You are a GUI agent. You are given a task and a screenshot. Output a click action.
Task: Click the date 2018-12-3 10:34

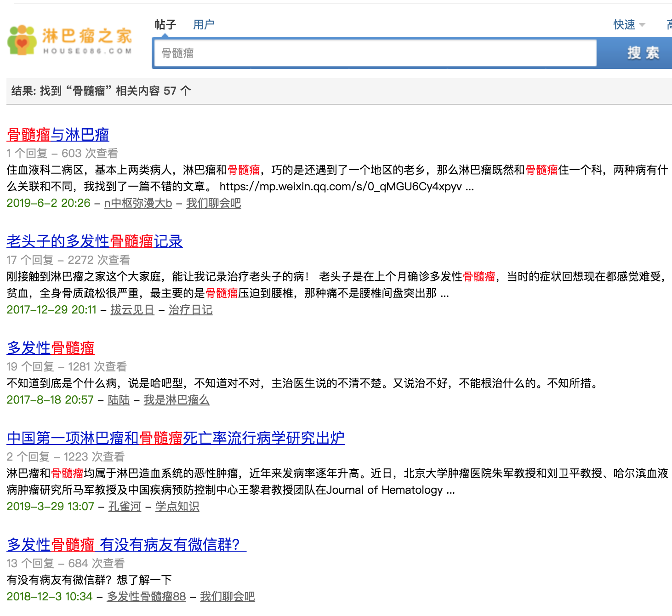coord(50,597)
